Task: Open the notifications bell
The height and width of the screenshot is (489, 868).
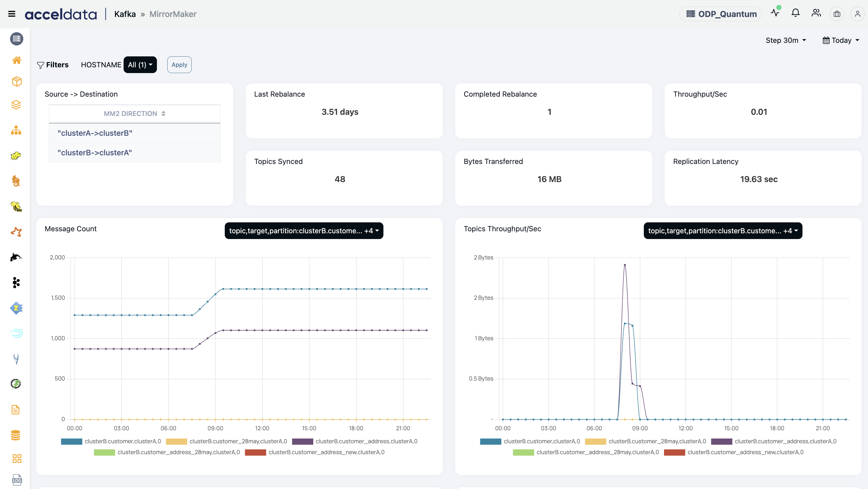Action: tap(796, 14)
